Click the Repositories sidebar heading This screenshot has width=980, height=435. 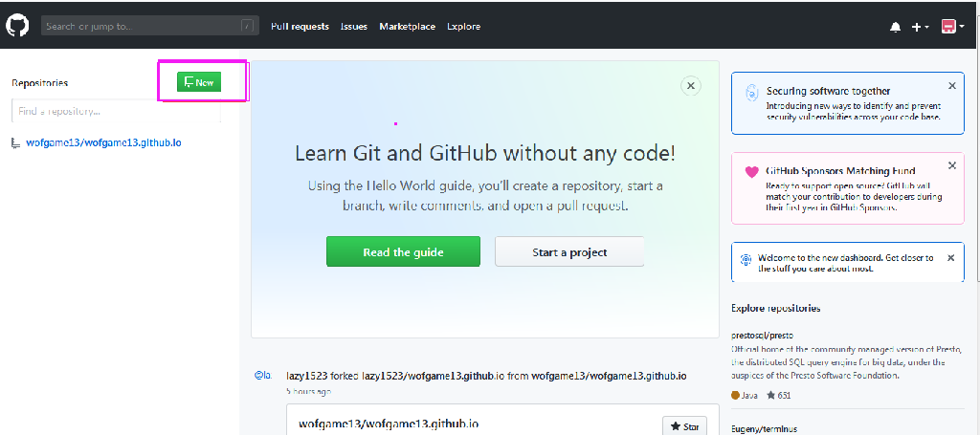pyautogui.click(x=40, y=82)
